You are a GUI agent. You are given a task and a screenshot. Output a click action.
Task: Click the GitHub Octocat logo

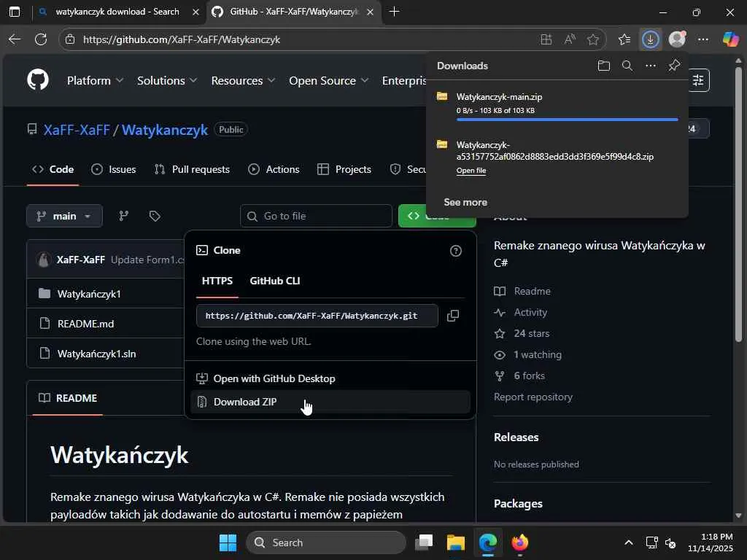38,79
